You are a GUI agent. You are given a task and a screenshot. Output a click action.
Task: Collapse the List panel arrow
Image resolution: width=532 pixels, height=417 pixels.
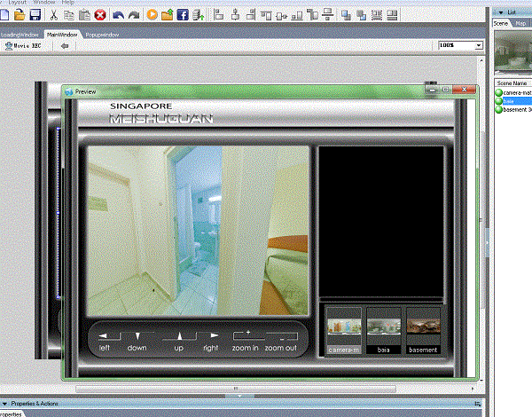pos(501,12)
